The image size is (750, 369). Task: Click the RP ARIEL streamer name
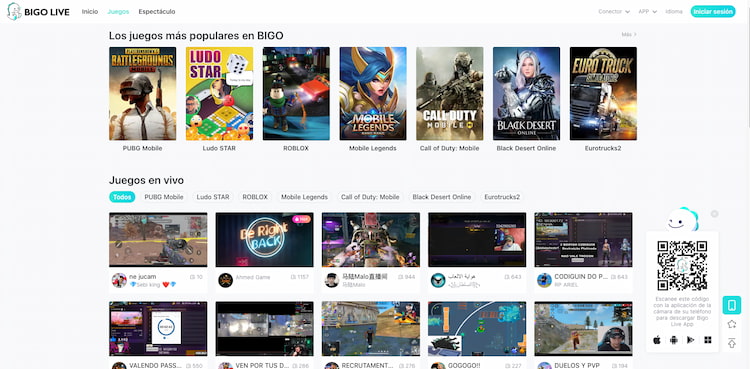coord(566,285)
